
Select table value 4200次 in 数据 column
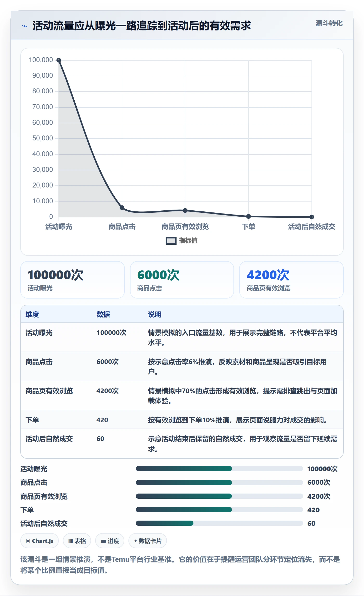[108, 391]
